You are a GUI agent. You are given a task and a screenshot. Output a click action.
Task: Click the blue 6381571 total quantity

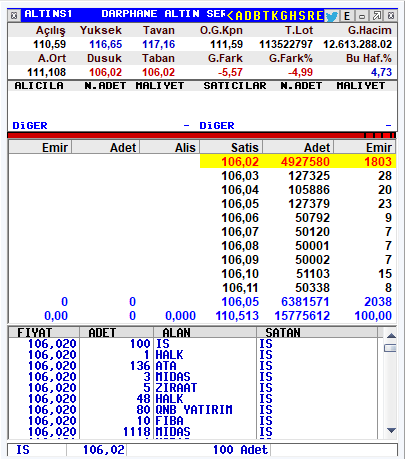(x=305, y=302)
